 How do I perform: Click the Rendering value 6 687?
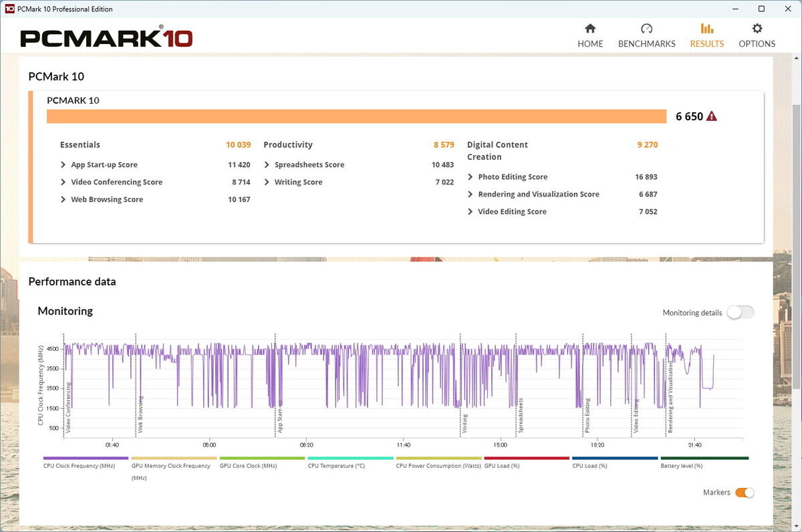pos(648,194)
